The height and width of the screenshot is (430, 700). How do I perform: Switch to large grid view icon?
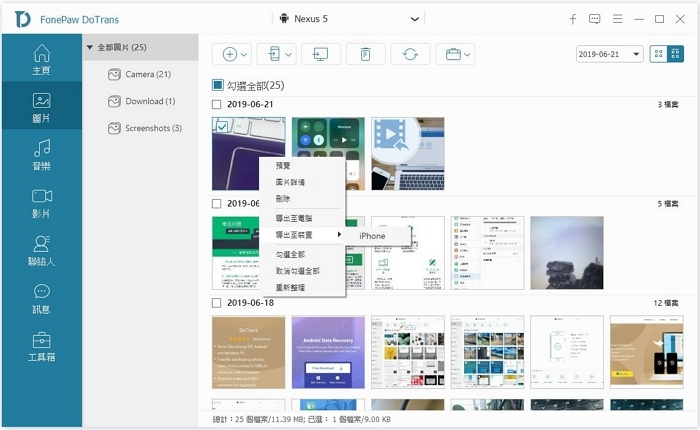(x=658, y=54)
